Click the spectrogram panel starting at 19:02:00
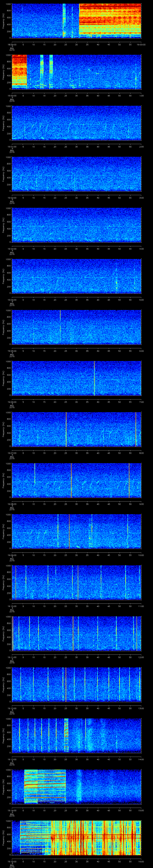This screenshot has width=153, height=868. point(76,174)
